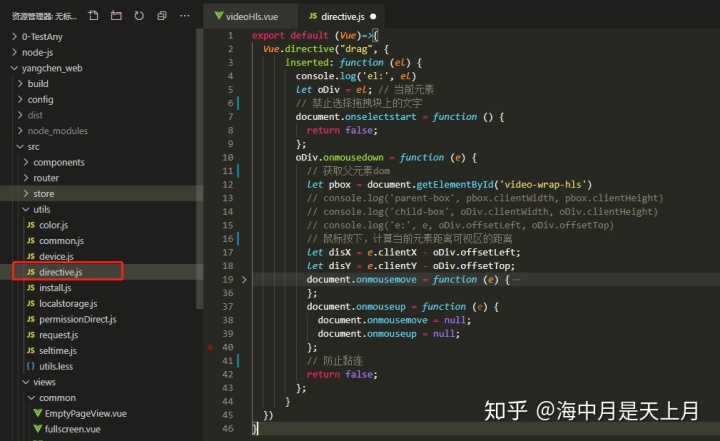Screen dimensions: 720x441
Task: Click line number 1 in the gutter
Action: 230,35
